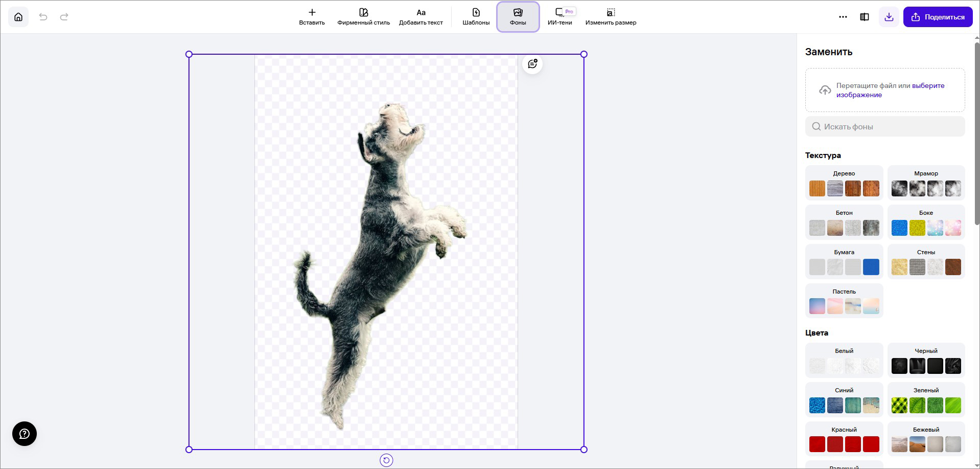Undo the last action

44,16
